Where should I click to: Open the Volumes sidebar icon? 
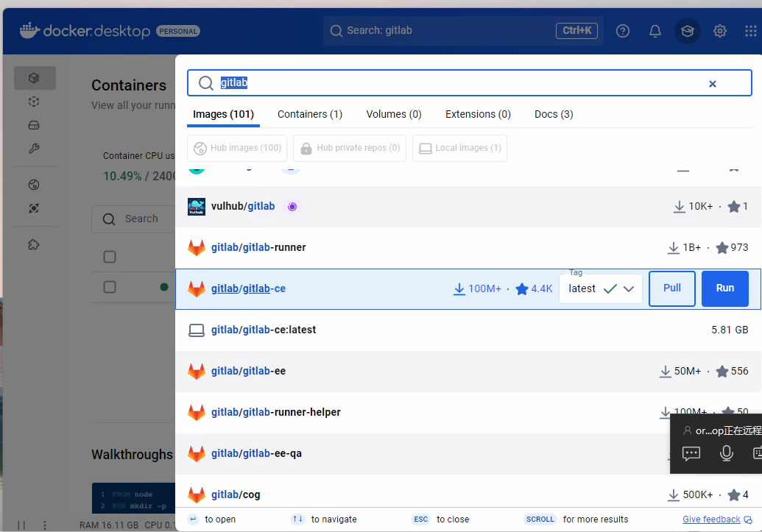coord(34,125)
